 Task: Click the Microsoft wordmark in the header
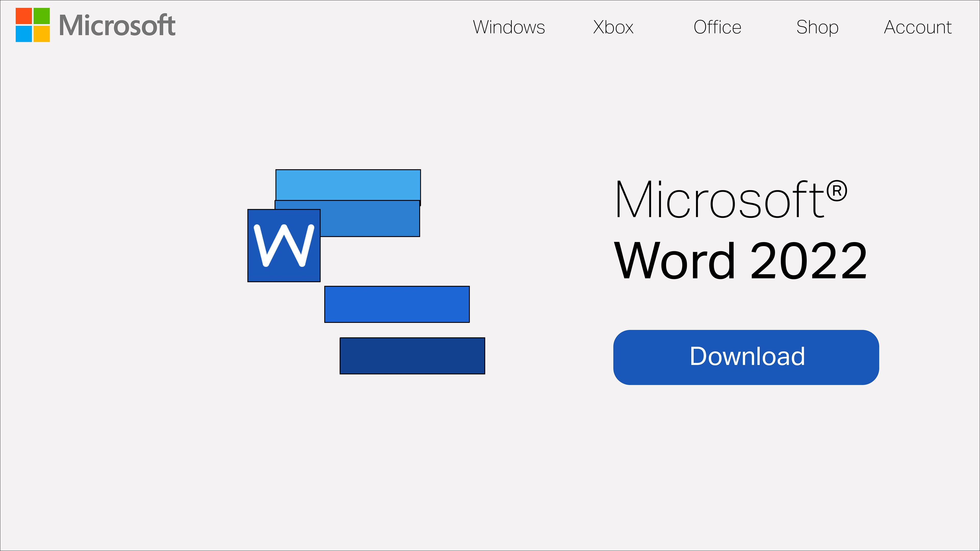coord(117,26)
